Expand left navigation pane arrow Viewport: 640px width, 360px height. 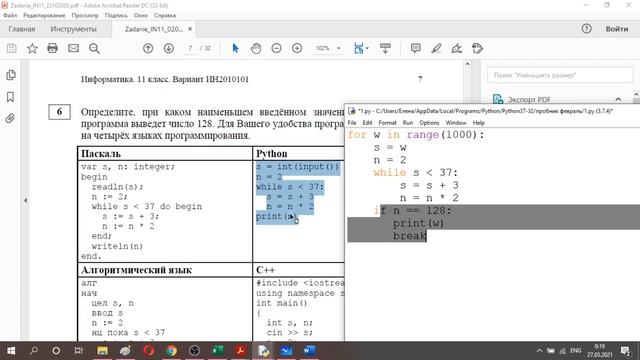click(25, 200)
